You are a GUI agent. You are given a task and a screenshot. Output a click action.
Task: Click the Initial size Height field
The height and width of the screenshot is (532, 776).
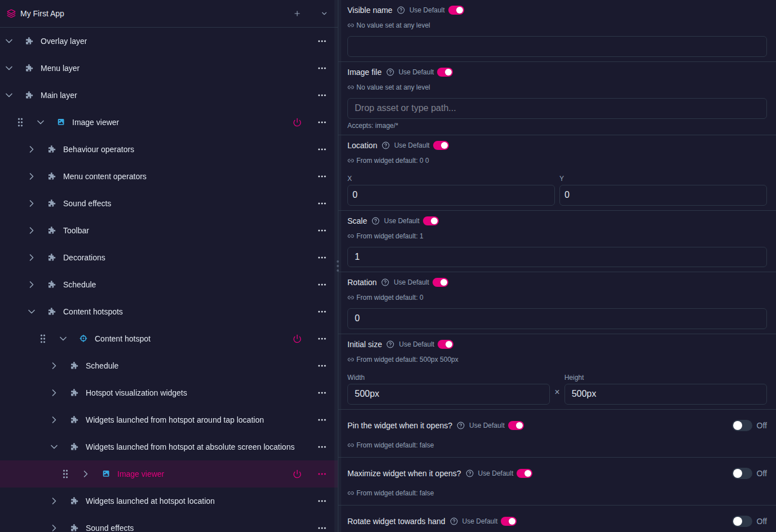coord(665,394)
